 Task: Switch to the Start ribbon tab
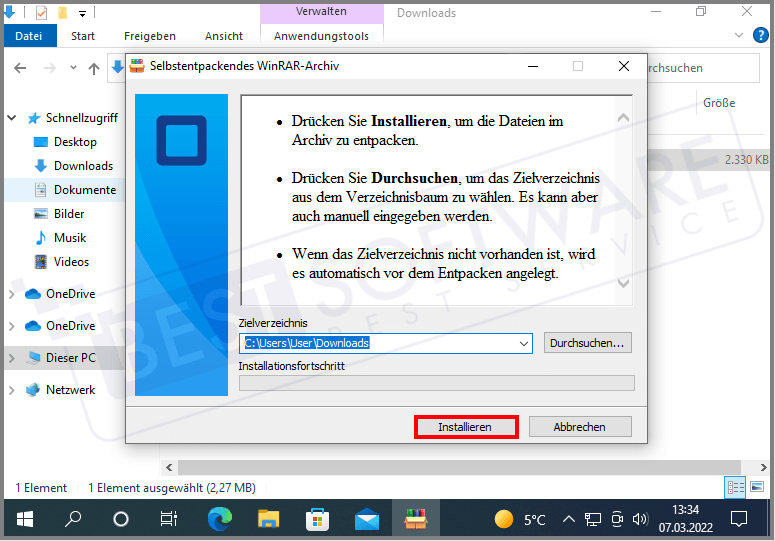click(83, 36)
